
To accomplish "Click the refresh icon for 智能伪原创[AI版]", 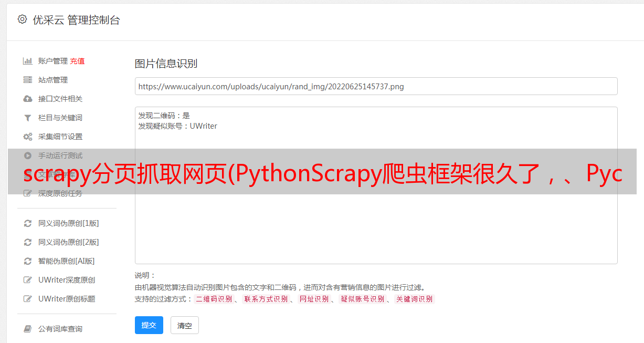I will [28, 261].
